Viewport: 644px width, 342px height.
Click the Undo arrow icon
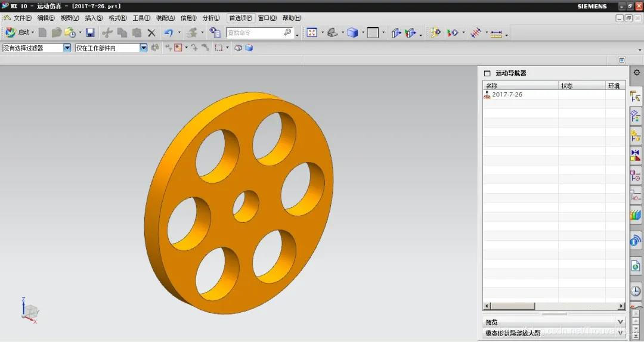point(169,32)
